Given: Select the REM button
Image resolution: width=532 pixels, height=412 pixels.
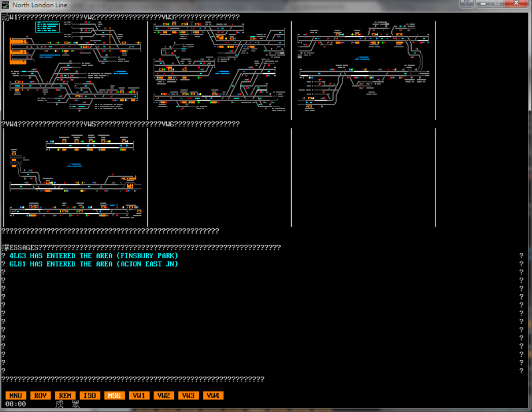Looking at the screenshot, I should (x=65, y=395).
